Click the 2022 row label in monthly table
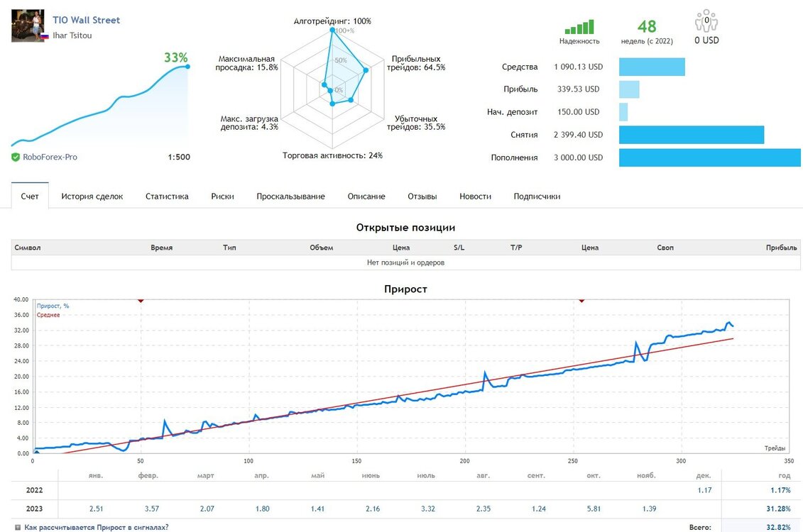The width and height of the screenshot is (803, 532). coord(34,490)
